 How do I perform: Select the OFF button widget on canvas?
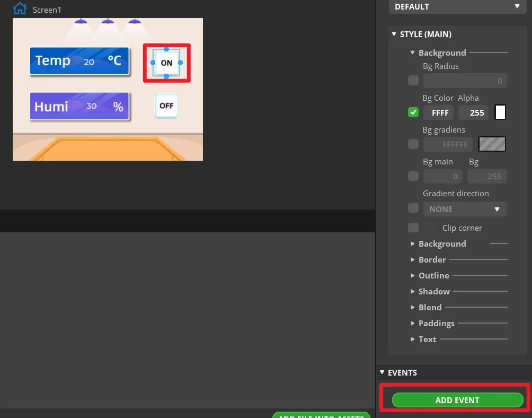(x=166, y=106)
